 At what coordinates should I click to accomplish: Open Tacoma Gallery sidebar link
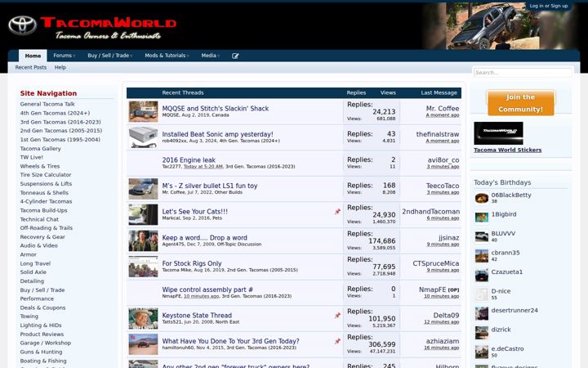pyautogui.click(x=41, y=149)
